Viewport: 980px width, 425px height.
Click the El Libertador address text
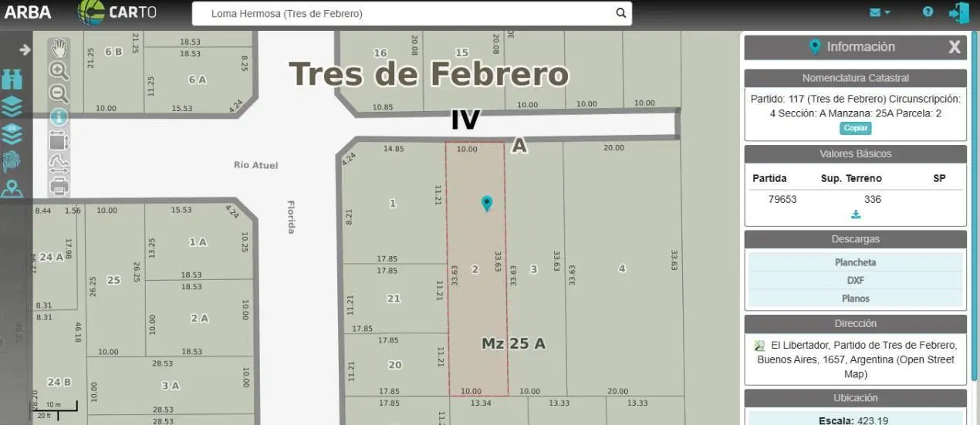point(855,359)
